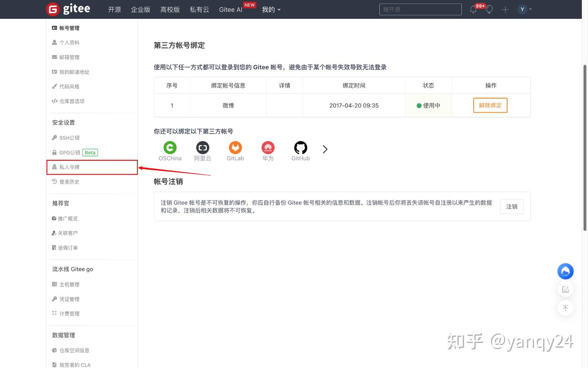Click the back-to-top floating icon

pos(565,308)
